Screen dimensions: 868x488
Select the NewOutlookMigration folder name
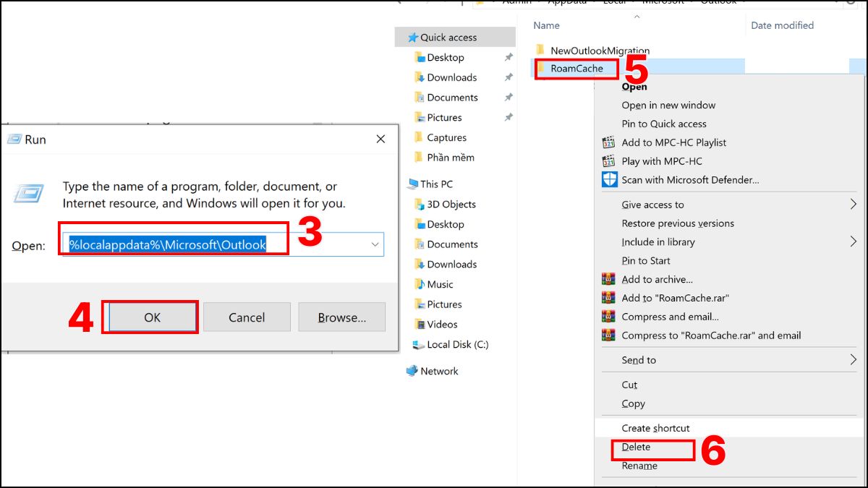pos(600,51)
